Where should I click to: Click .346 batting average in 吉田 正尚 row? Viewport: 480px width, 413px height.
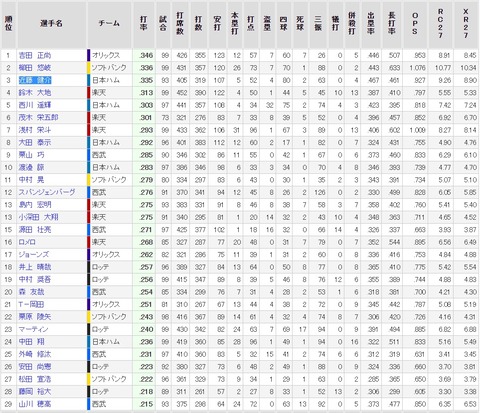coord(146,56)
